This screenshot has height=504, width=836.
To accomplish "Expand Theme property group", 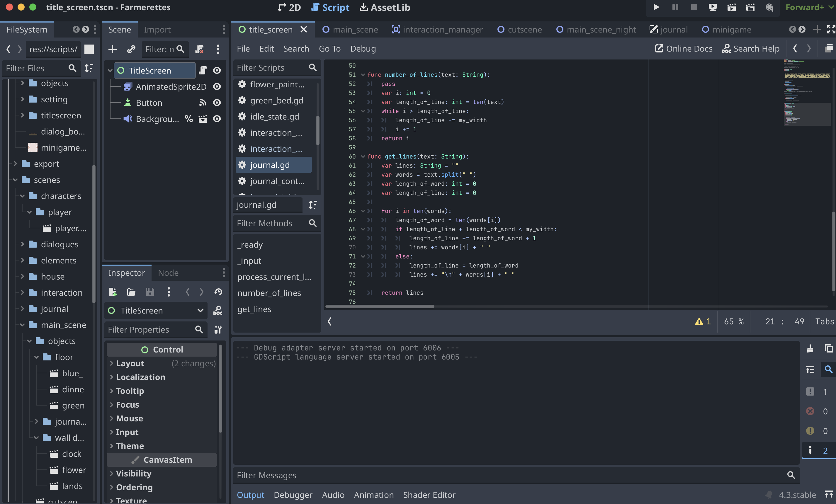I will coord(162,446).
